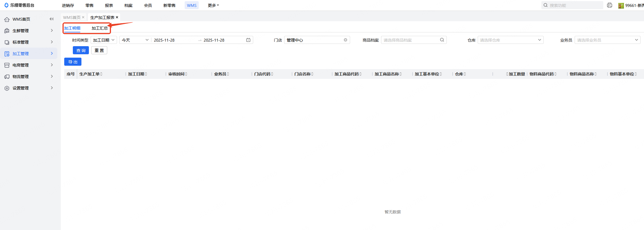The width and height of the screenshot is (644, 230).
Task: Click the search magnifier icon in top bar
Action: (x=545, y=5)
